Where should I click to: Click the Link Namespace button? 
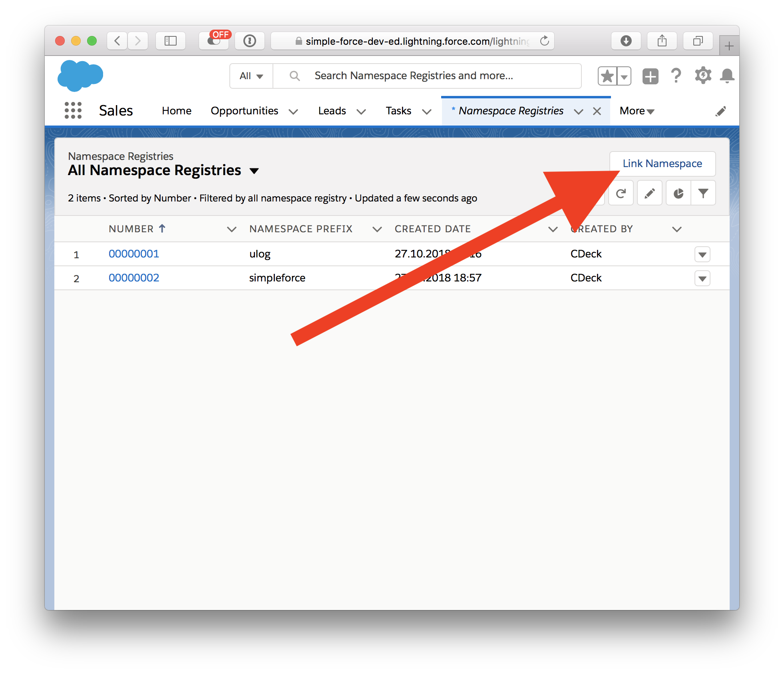coord(662,164)
